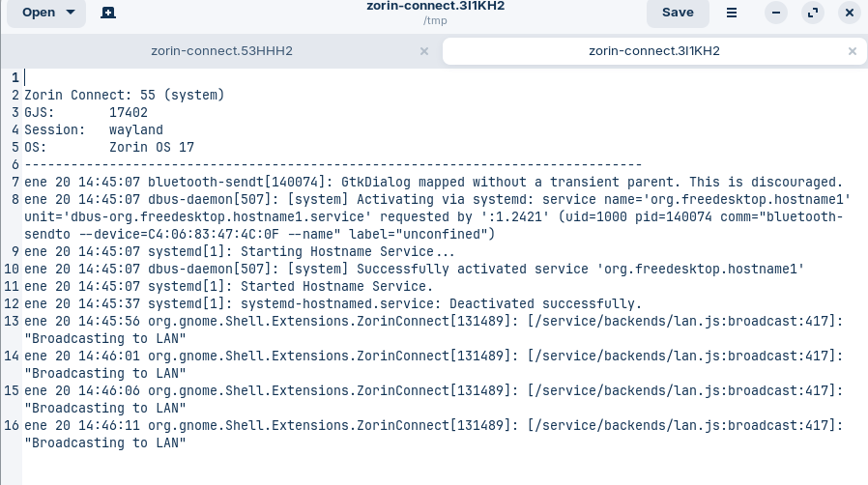868x485 pixels.
Task: Switch to zorin-connect.3I1KH2 tab
Action: 653,51
